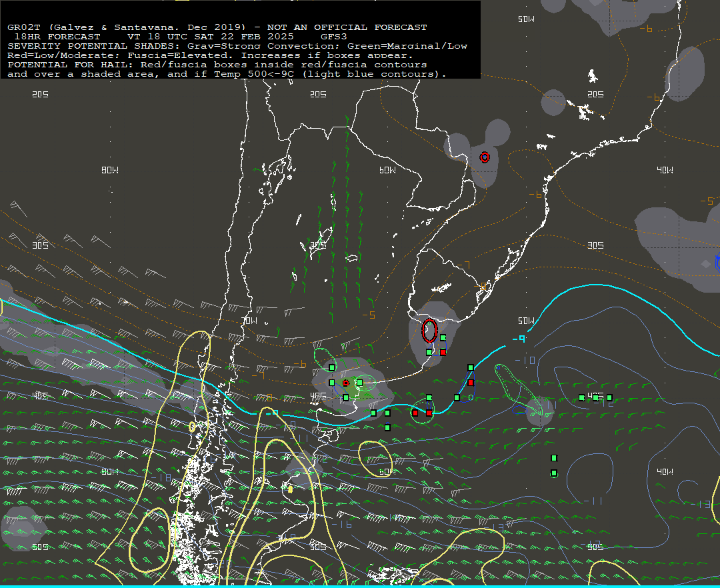Click the 'Red=Low/Moderate' legend line
Image resolution: width=720 pixels, height=588 pixels.
click(211, 55)
